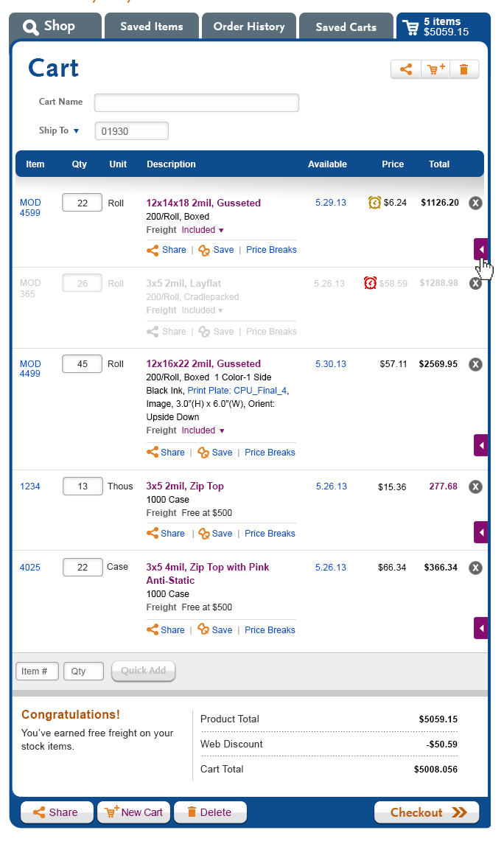Open Freight Included dropdown for 12x16x22 Gusseted
The height and width of the screenshot is (844, 504).
(222, 430)
